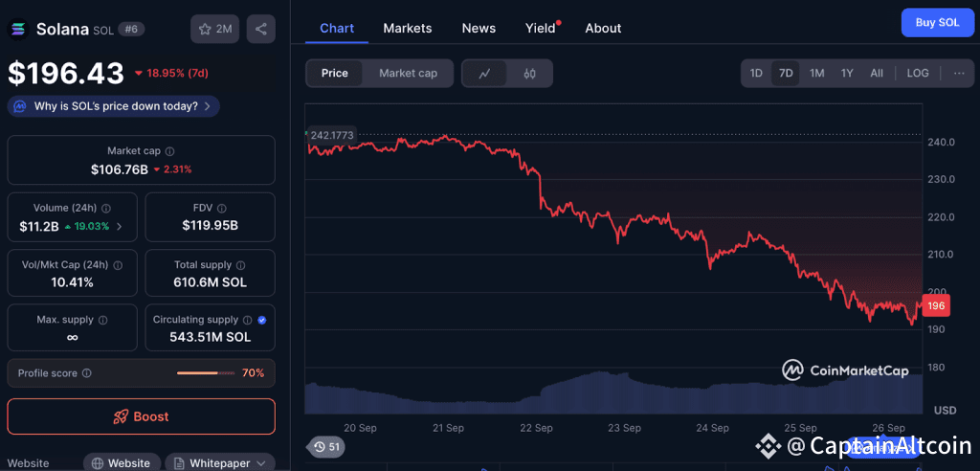980x471 pixels.
Task: Click the document icon on Whitepaper
Action: (179, 463)
